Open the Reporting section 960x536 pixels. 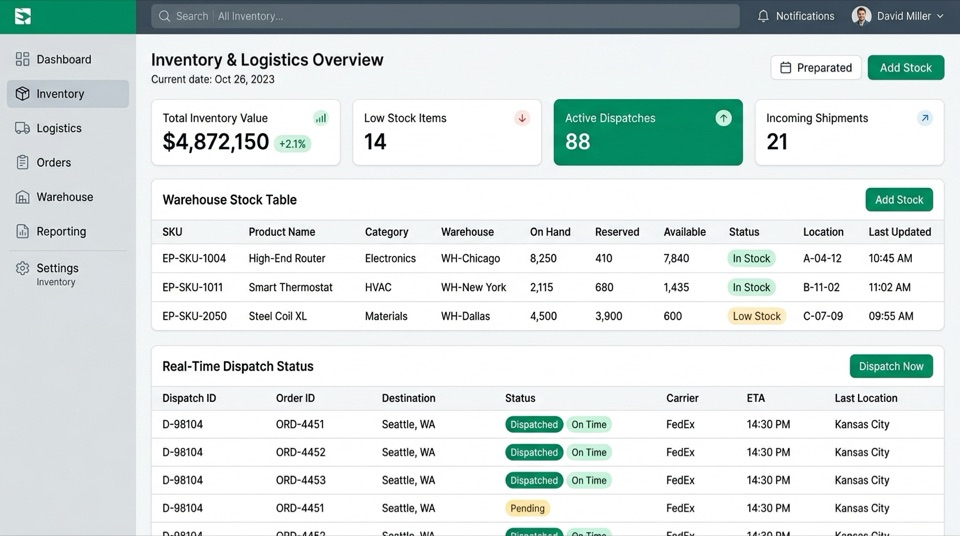(x=68, y=231)
